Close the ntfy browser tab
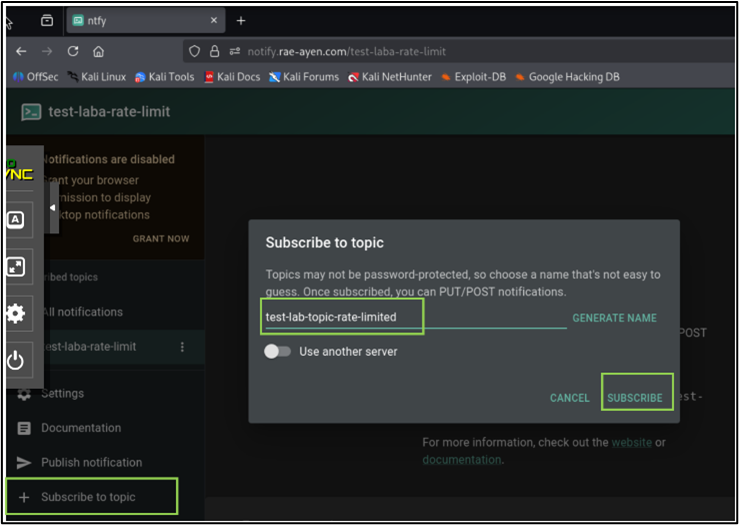The image size is (739, 525). (x=214, y=21)
